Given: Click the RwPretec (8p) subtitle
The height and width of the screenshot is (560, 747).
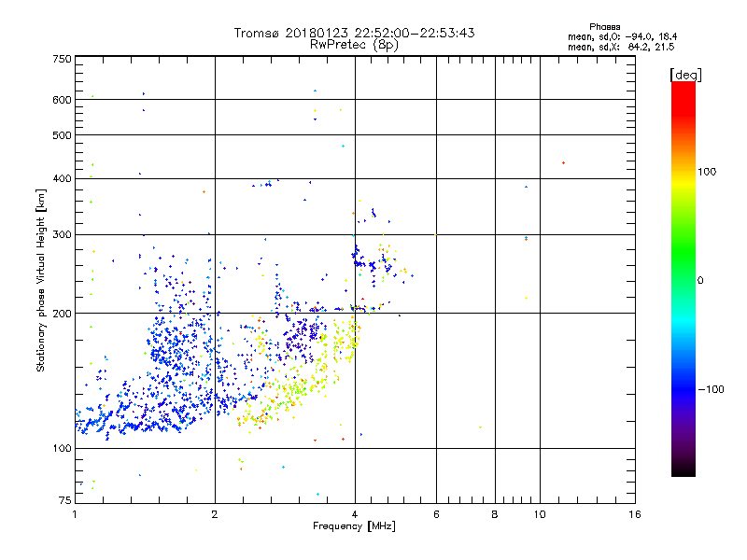Looking at the screenshot, I should tap(354, 45).
